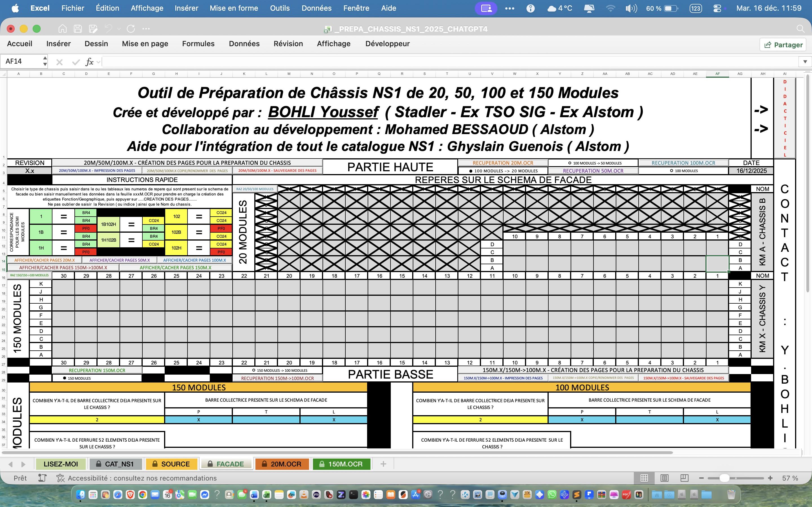Switch to Page Layout view icon
Screen dimensions: 812x507
(x=664, y=478)
